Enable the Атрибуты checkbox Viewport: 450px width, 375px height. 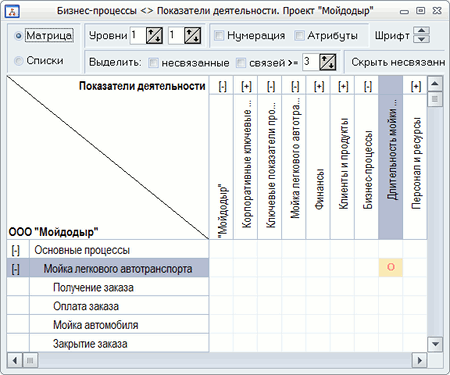pyautogui.click(x=299, y=35)
